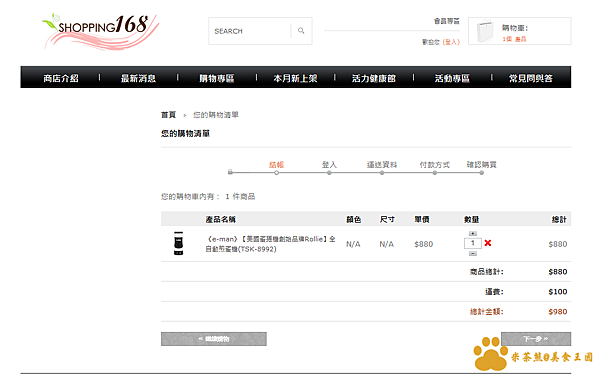Click the cart item count link
Viewport: 600px width, 380px height.
click(x=514, y=39)
